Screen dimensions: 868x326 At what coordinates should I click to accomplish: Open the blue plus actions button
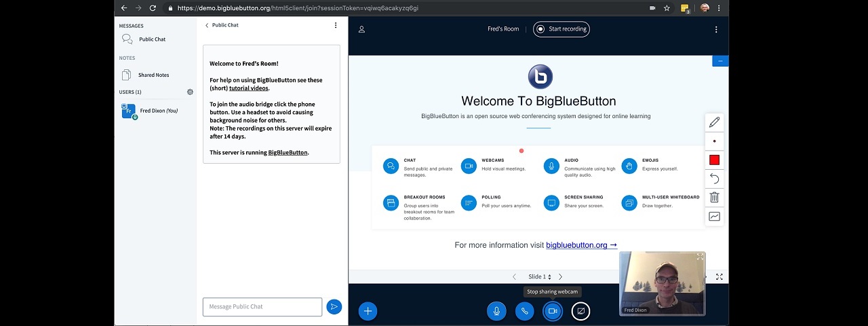368,311
